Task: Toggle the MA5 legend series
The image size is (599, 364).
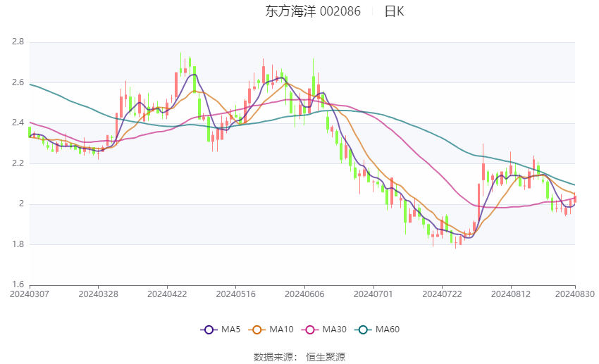Action: coord(221,330)
